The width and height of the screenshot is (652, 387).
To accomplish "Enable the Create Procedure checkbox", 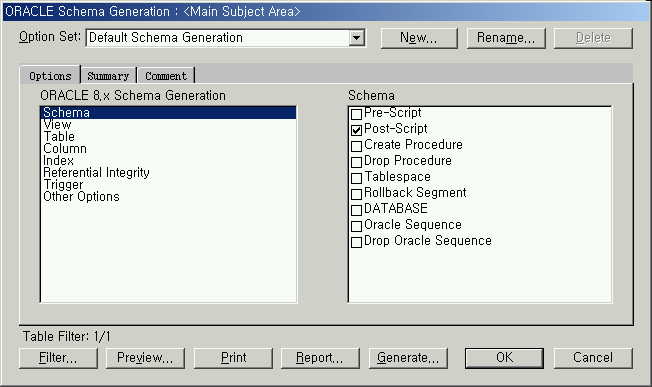I will pyautogui.click(x=356, y=146).
